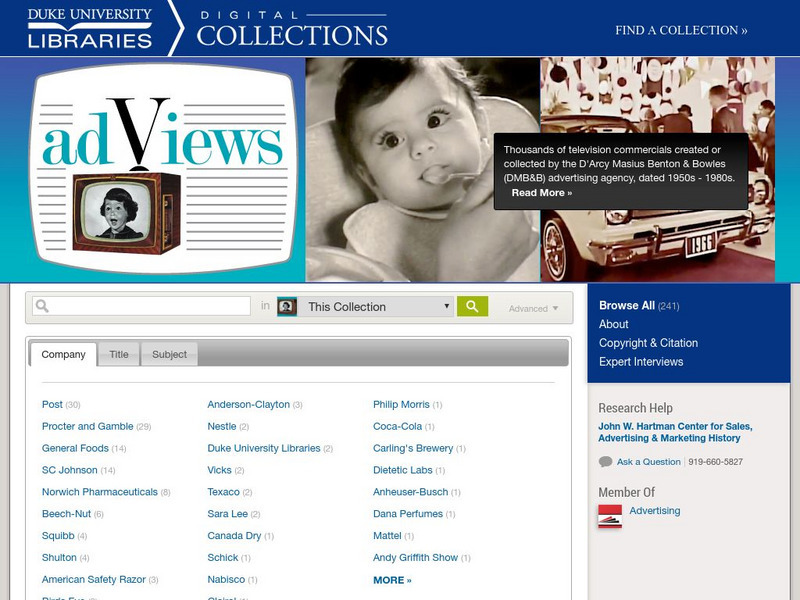Switch to the Subject tab
Viewport: 800px width, 600px height.
click(x=169, y=354)
